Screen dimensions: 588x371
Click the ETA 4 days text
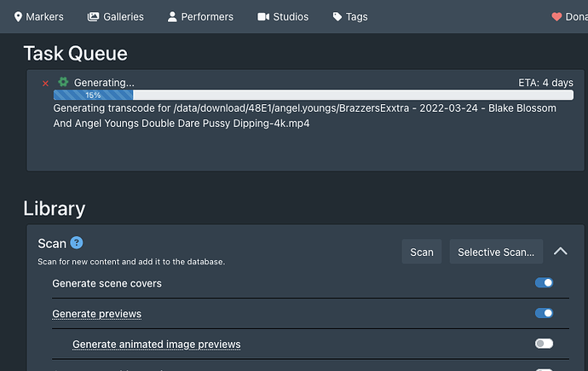tap(545, 83)
